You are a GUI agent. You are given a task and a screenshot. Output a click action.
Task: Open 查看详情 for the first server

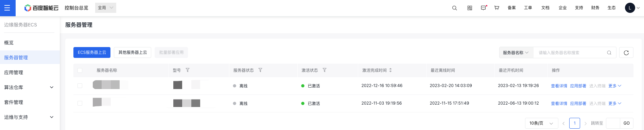tap(559, 86)
